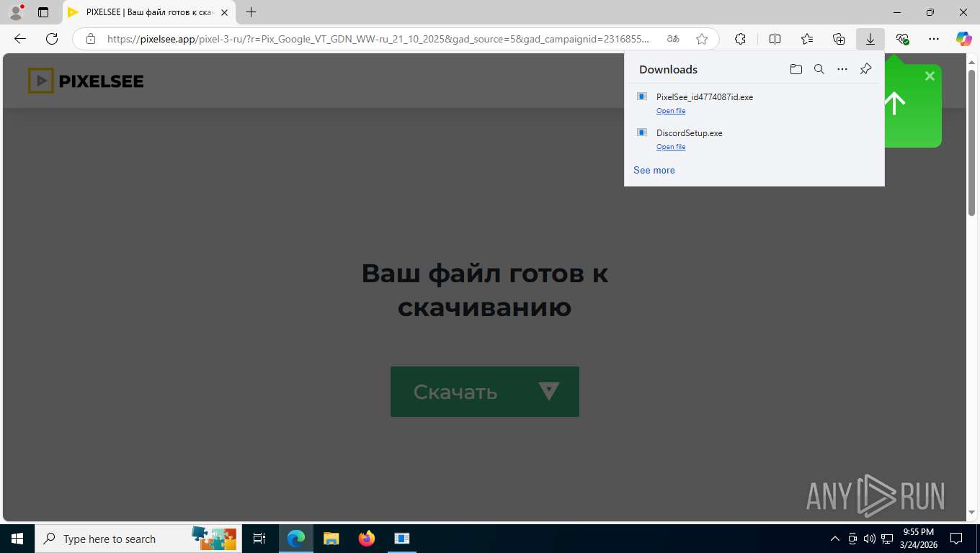Click See more in Downloads
980x553 pixels.
(654, 171)
